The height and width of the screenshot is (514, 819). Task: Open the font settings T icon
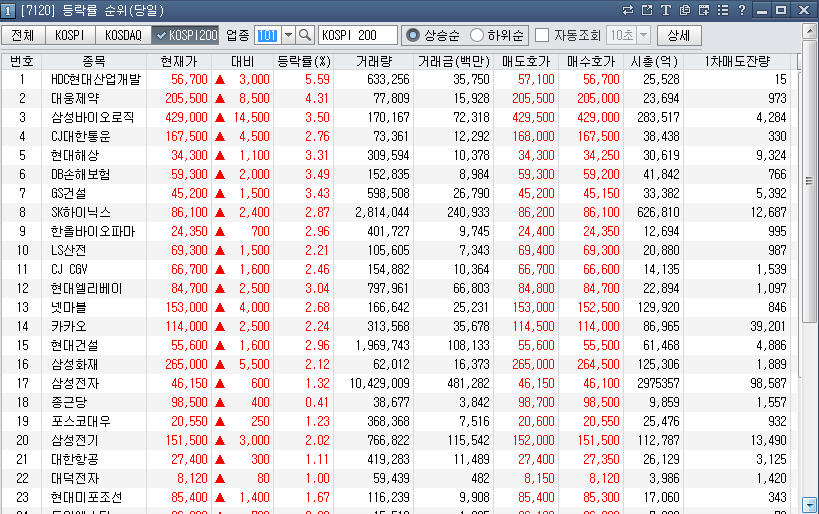[x=665, y=9]
